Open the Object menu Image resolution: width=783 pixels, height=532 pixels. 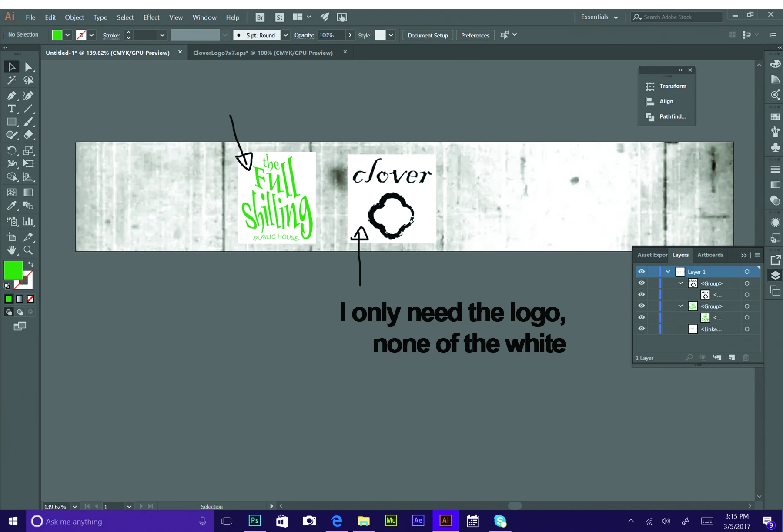pyautogui.click(x=74, y=17)
